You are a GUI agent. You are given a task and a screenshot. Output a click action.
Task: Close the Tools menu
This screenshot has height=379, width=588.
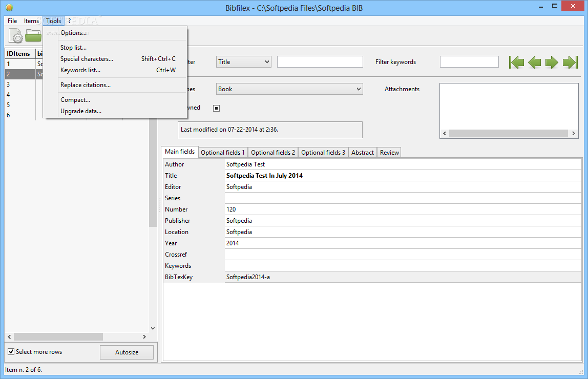[54, 21]
